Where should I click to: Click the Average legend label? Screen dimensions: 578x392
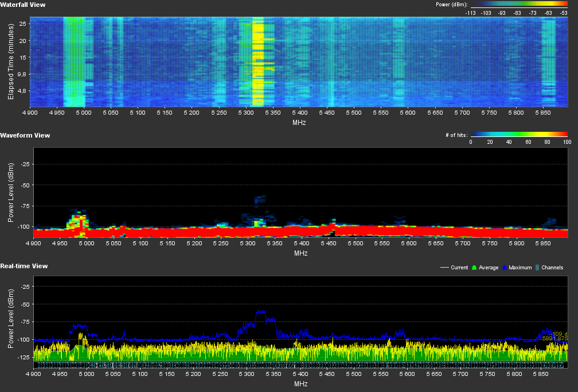pyautogui.click(x=487, y=268)
